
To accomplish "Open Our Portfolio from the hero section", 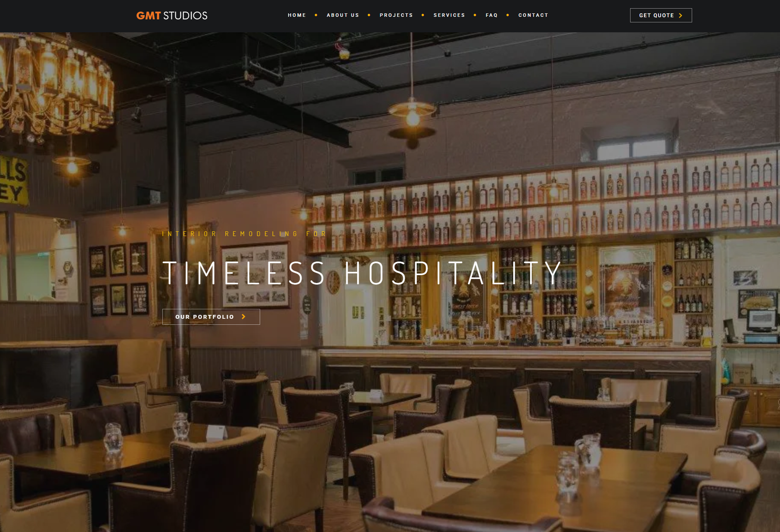I will click(211, 317).
